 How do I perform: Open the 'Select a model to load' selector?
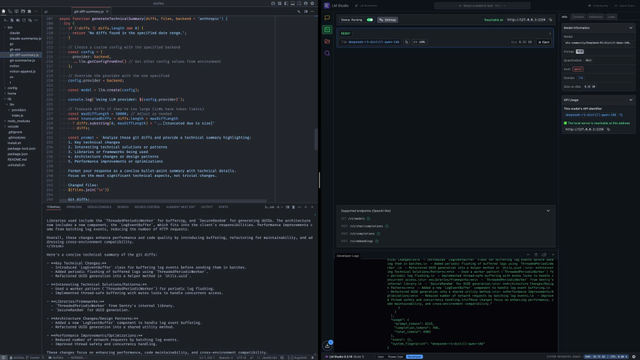click(x=482, y=6)
